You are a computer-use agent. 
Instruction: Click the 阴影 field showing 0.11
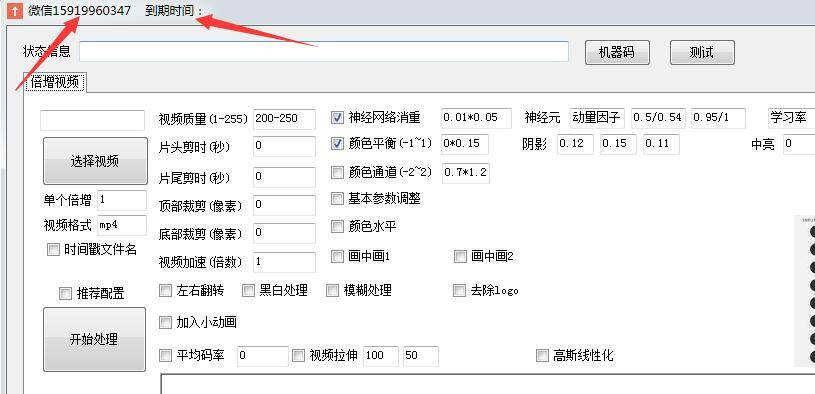661,144
